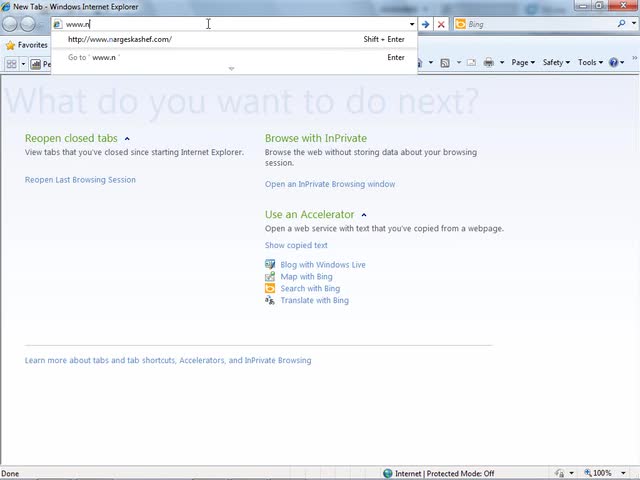The height and width of the screenshot is (480, 640).
Task: Click the Search with Bing orange icon
Action: (x=270, y=288)
